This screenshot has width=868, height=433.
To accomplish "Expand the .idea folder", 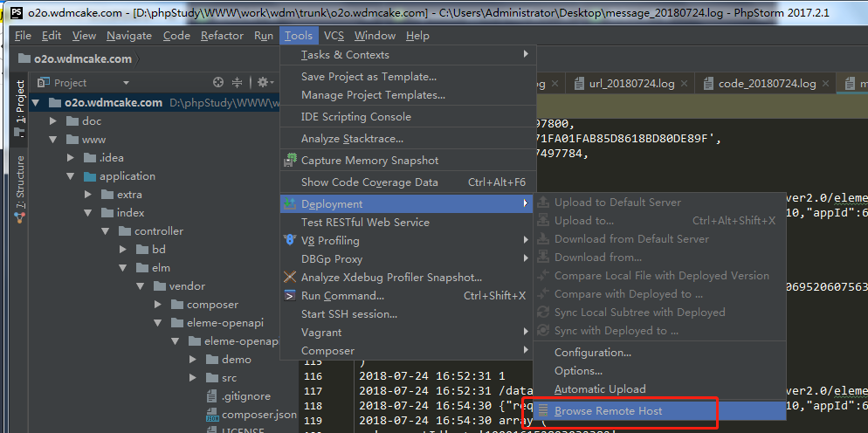I will pos(71,158).
